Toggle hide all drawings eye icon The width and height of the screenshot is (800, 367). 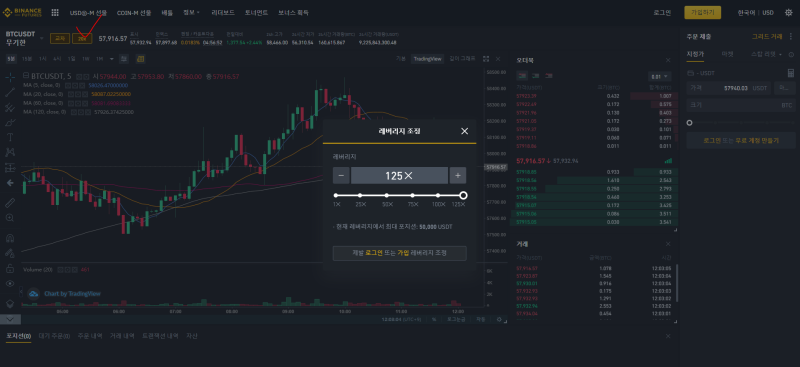click(x=10, y=283)
